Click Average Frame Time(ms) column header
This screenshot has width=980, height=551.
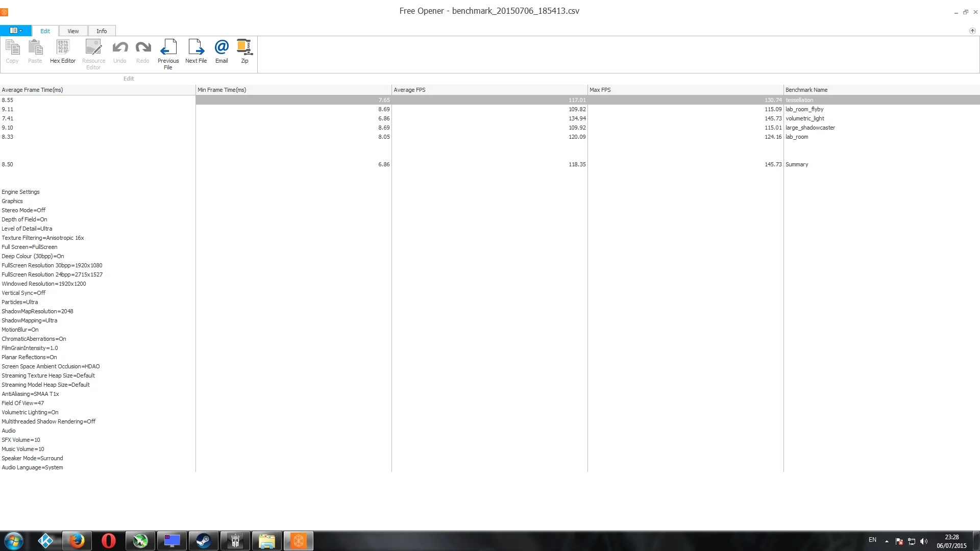(x=97, y=90)
